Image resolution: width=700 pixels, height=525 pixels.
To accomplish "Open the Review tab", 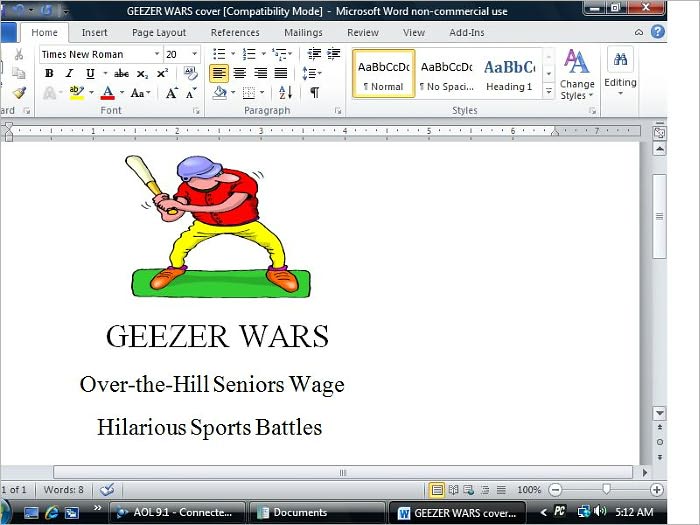I will click(362, 33).
